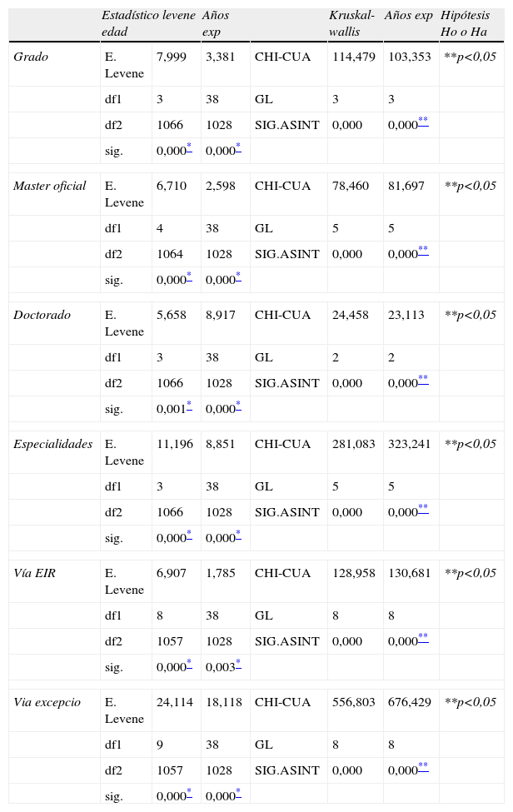Follow the ** footnote link in Vía EIR section

coord(423,638)
